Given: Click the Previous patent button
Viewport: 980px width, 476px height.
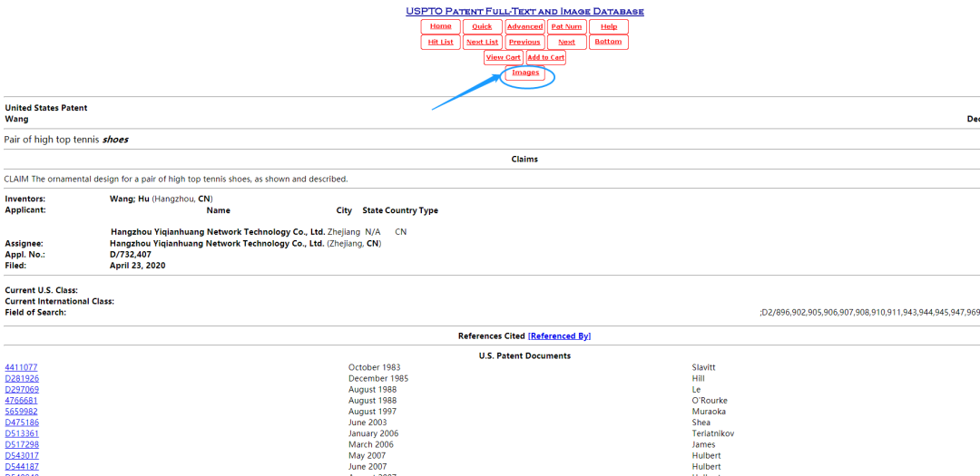Looking at the screenshot, I should pos(524,42).
